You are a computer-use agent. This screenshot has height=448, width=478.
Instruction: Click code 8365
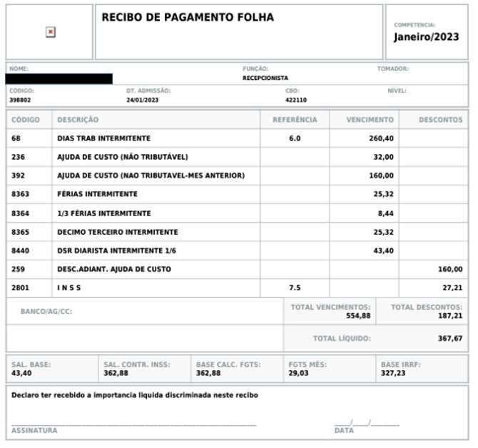(20, 233)
